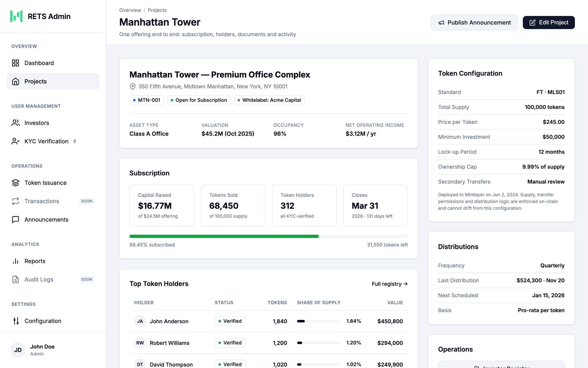Click David Thompson's Verified status badge
Image resolution: width=588 pixels, height=368 pixels.
click(x=230, y=364)
